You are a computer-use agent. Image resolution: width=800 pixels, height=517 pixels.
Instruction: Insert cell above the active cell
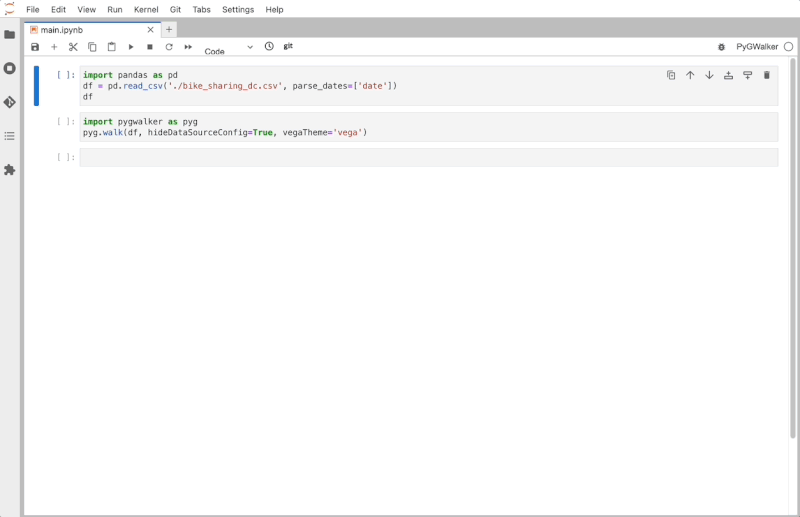pos(728,76)
